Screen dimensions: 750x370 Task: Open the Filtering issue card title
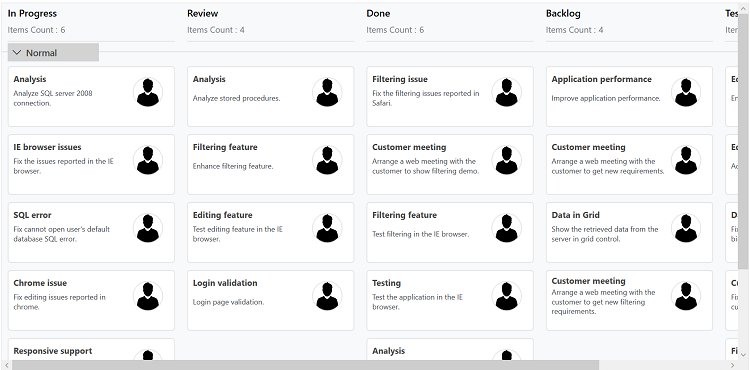[400, 79]
